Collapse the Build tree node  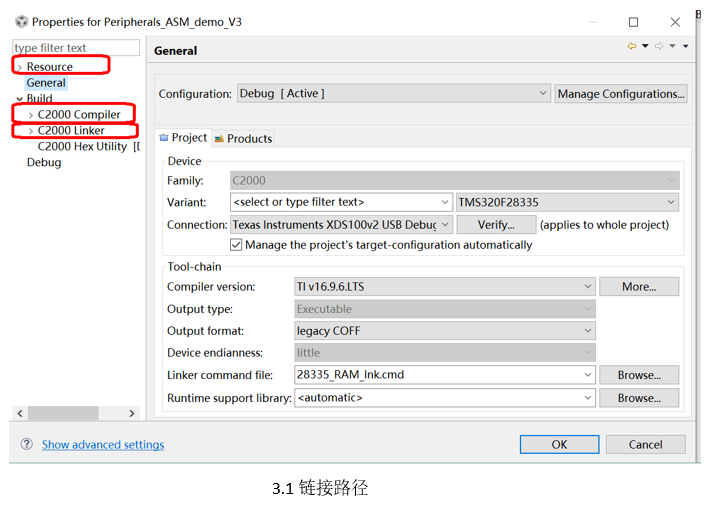[19, 99]
